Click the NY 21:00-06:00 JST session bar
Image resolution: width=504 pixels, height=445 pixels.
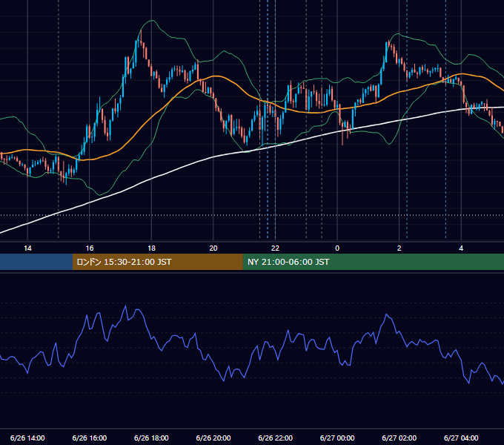[373, 262]
